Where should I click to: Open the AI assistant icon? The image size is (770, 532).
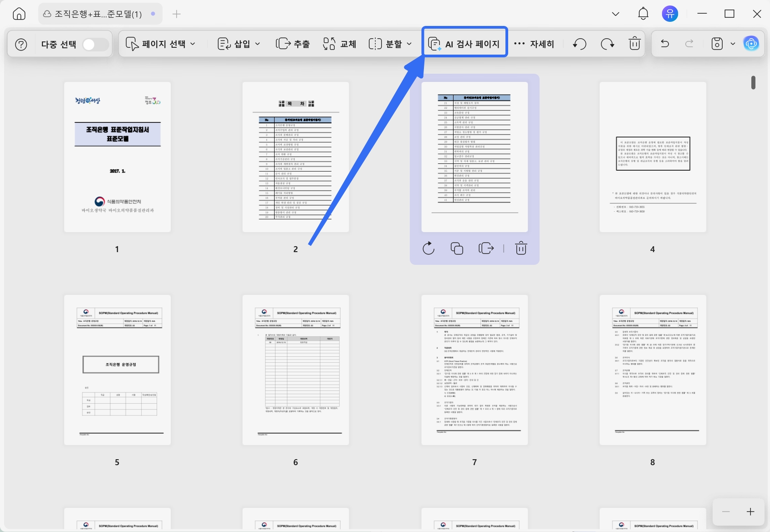(751, 44)
